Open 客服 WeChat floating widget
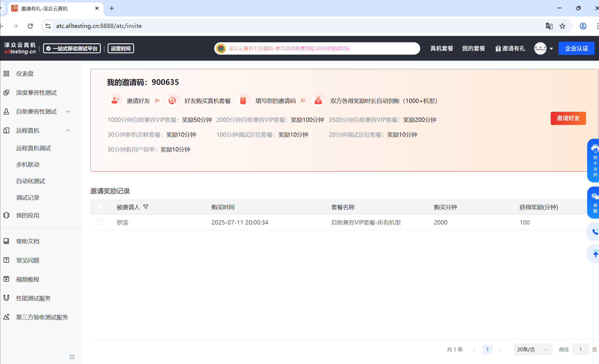 [594, 203]
